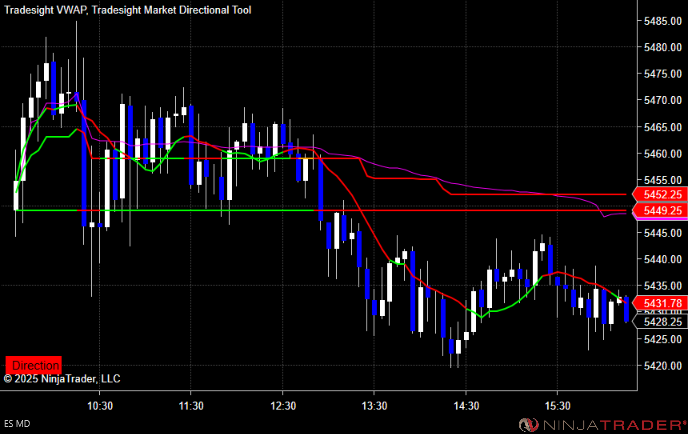
Task: Click the 5460.00 price axis label
Action: point(663,154)
